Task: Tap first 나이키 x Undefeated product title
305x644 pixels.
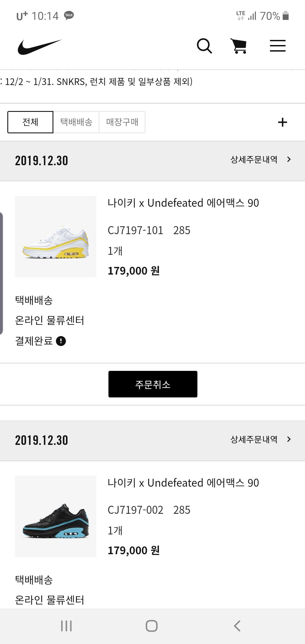Action: pos(183,203)
